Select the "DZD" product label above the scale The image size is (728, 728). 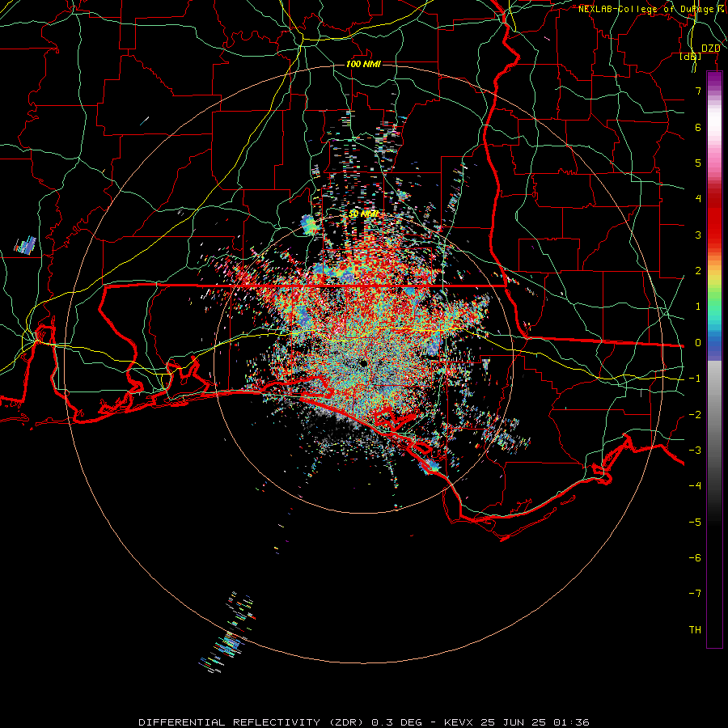pyautogui.click(x=710, y=49)
